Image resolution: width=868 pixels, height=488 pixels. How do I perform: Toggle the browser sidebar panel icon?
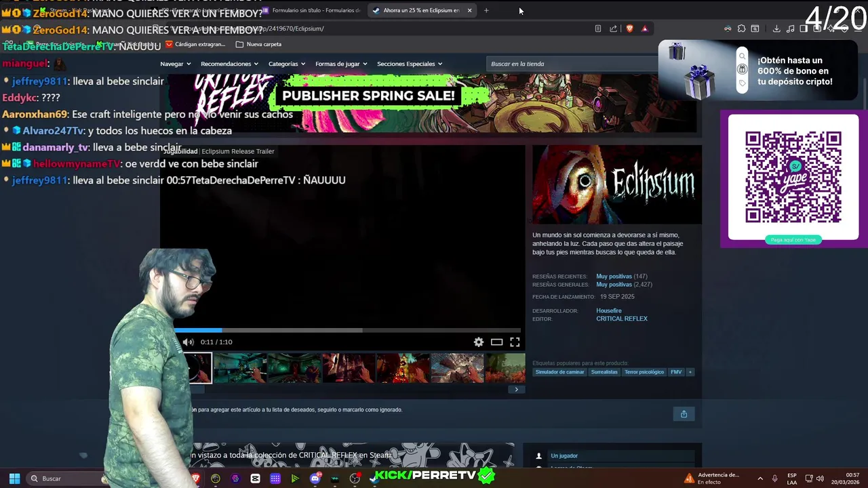pos(804,28)
